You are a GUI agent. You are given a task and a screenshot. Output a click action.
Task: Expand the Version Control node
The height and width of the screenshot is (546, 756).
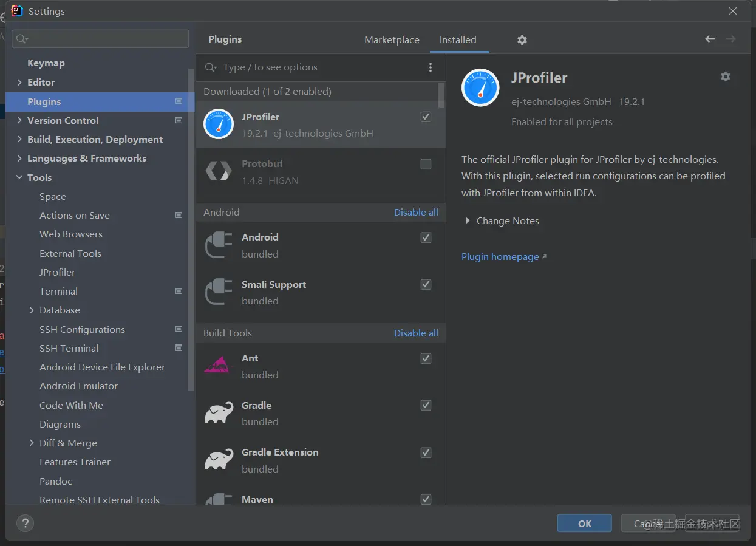point(19,120)
